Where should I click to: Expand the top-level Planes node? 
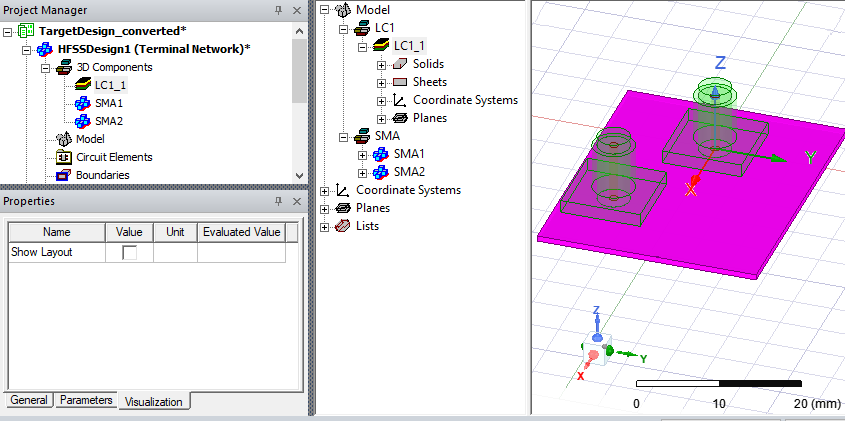324,210
